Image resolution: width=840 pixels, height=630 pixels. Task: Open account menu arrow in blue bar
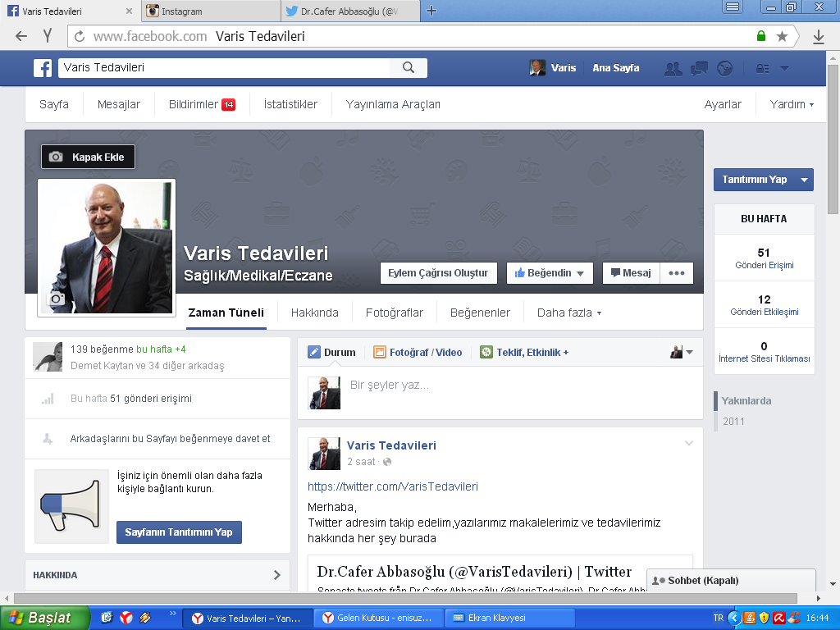click(x=784, y=68)
